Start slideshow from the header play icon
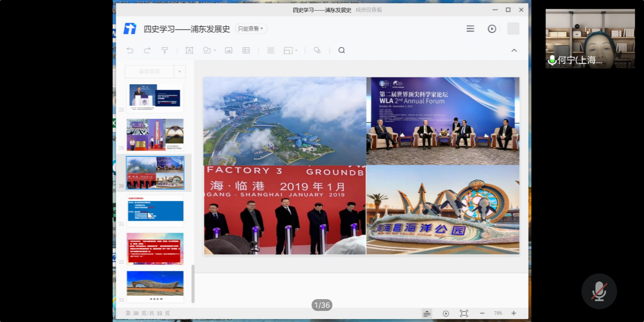The height and width of the screenshot is (322, 644). (x=492, y=29)
